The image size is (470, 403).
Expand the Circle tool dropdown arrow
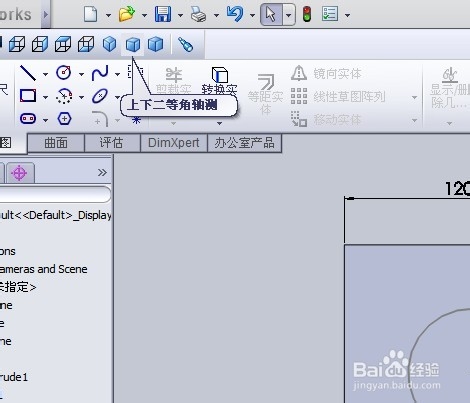coord(81,74)
